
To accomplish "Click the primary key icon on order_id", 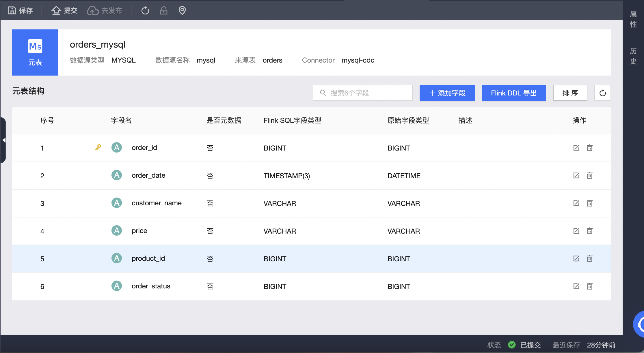I will pyautogui.click(x=98, y=147).
